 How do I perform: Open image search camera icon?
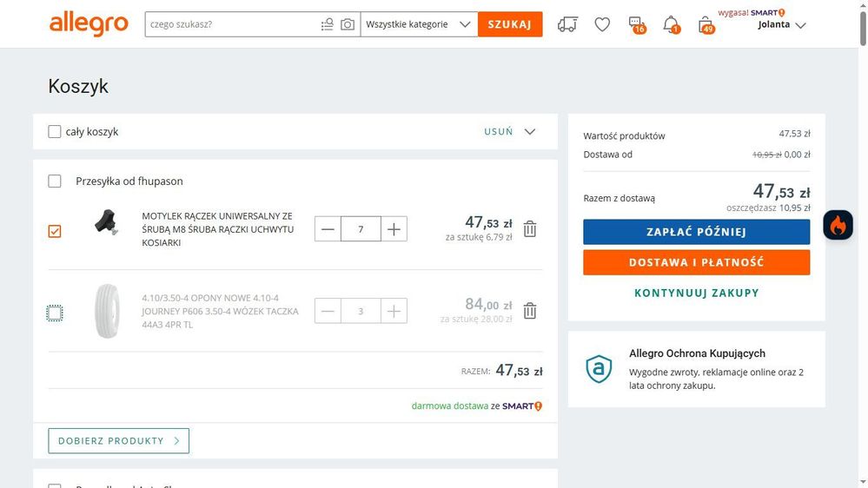click(x=348, y=24)
